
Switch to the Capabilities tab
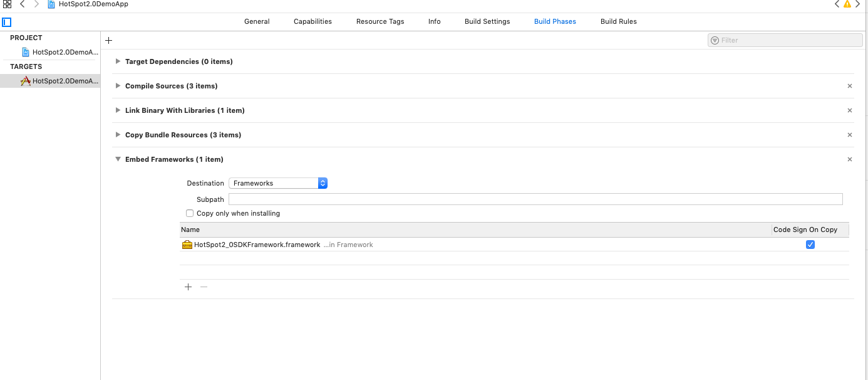coord(313,21)
